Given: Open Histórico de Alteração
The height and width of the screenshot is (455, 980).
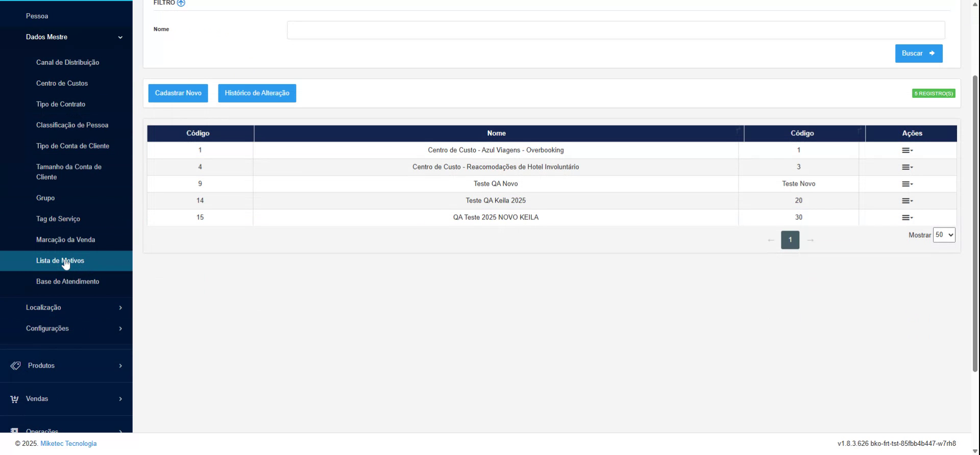Looking at the screenshot, I should tap(257, 93).
